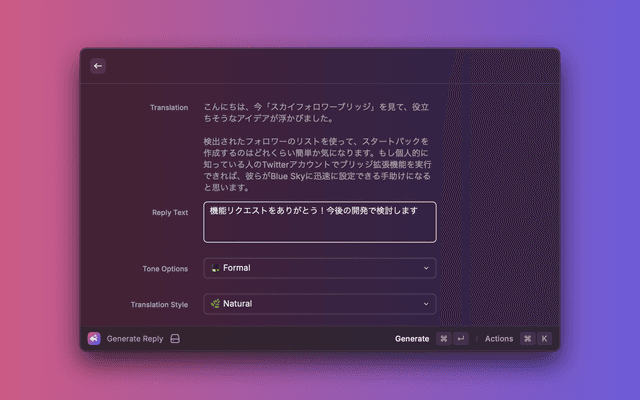
Task: Click the leaf icon in Natural field
Action: 215,304
